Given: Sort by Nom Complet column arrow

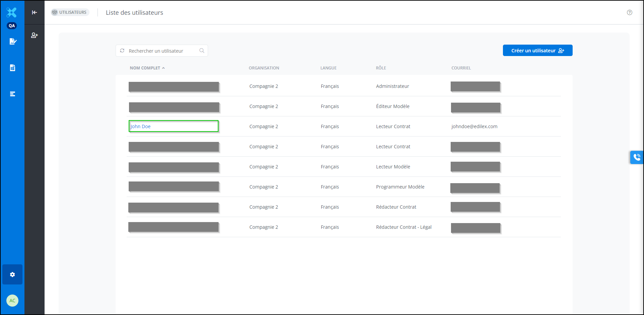Looking at the screenshot, I should tap(164, 68).
